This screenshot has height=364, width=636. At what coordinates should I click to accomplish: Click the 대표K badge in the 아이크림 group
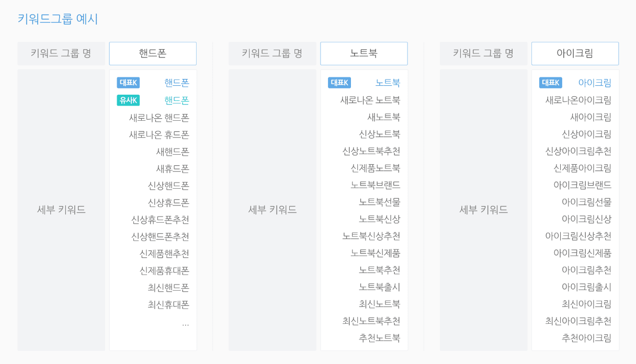point(551,83)
